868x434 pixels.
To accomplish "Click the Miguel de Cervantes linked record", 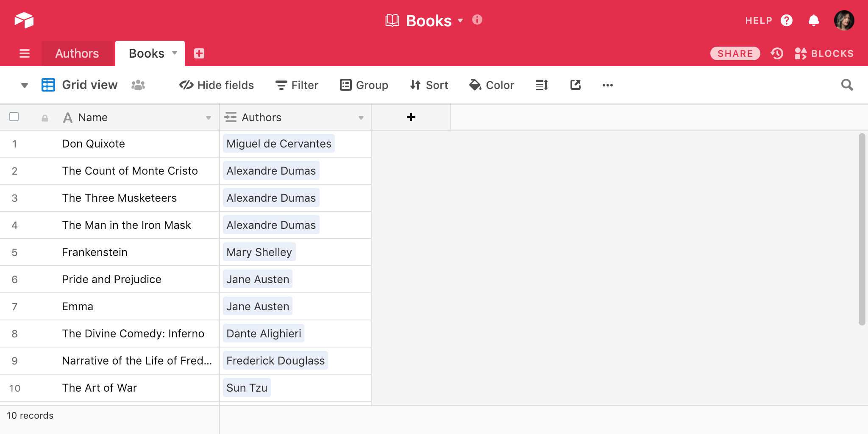I will (279, 144).
